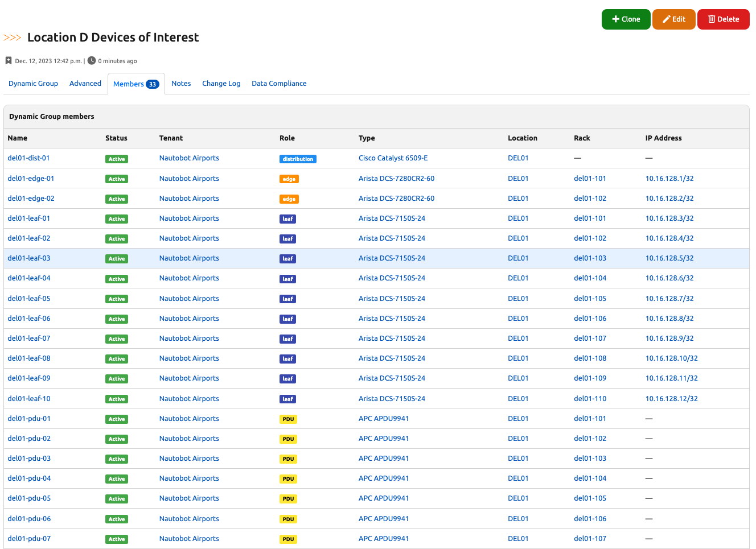The width and height of the screenshot is (756, 549).
Task: Click the orange Edit button
Action: pos(673,19)
